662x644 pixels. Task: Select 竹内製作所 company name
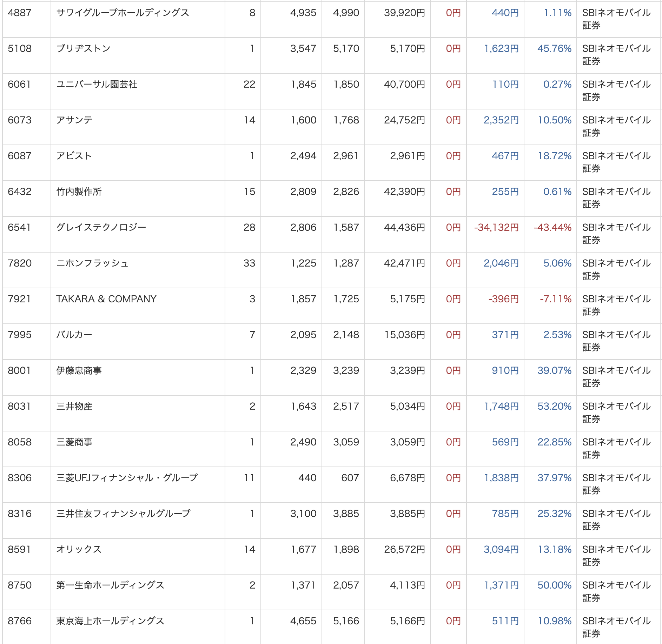(x=79, y=192)
